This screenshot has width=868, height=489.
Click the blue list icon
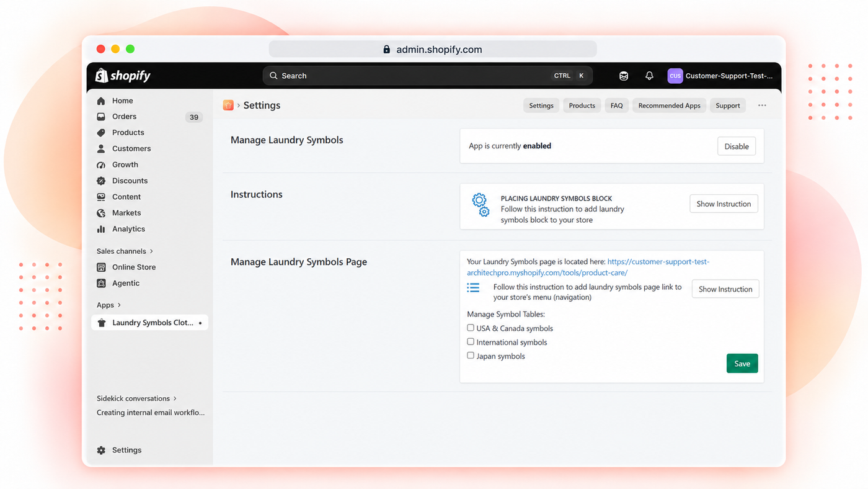pos(473,288)
